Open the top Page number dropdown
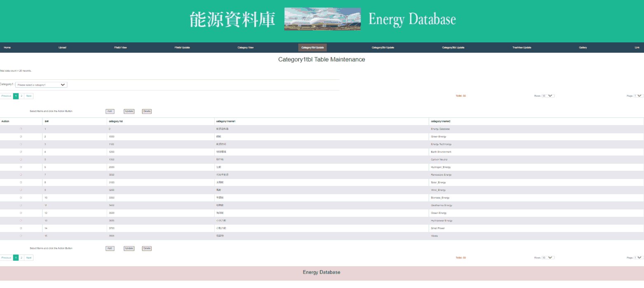The width and height of the screenshot is (644, 288). (x=638, y=96)
